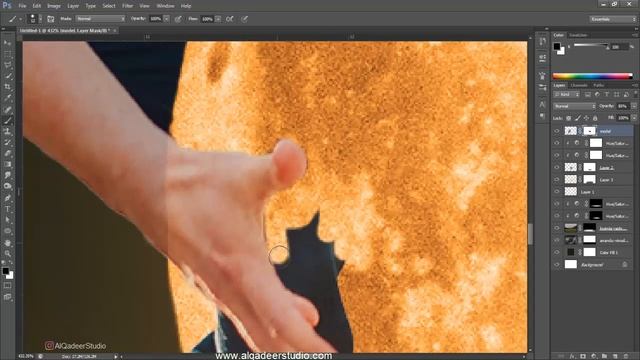640x360 pixels.
Task: Select the Horizontal Type tool
Action: tap(7, 209)
